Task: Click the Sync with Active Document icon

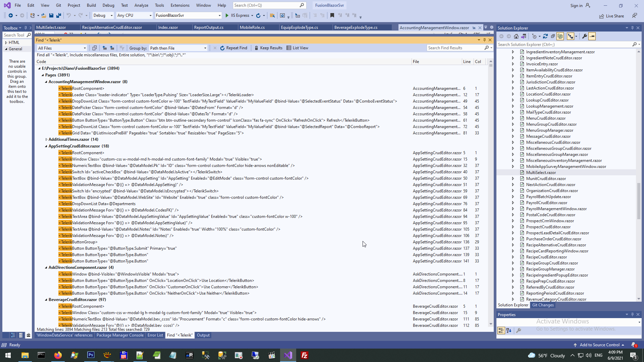Action: point(545,36)
